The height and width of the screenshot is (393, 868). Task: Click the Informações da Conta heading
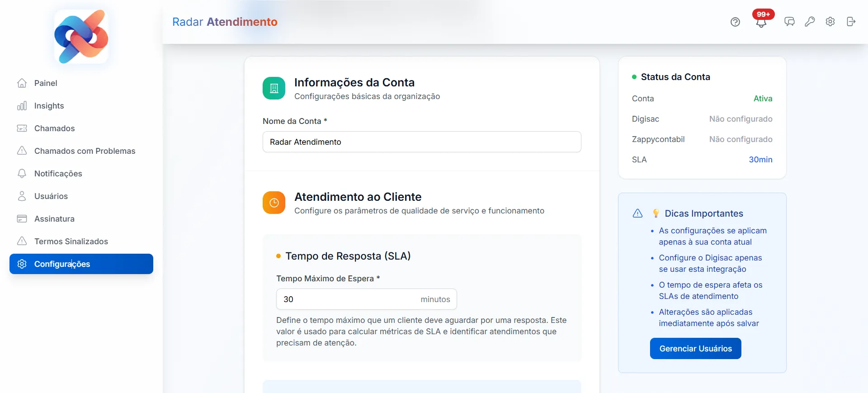pos(354,82)
